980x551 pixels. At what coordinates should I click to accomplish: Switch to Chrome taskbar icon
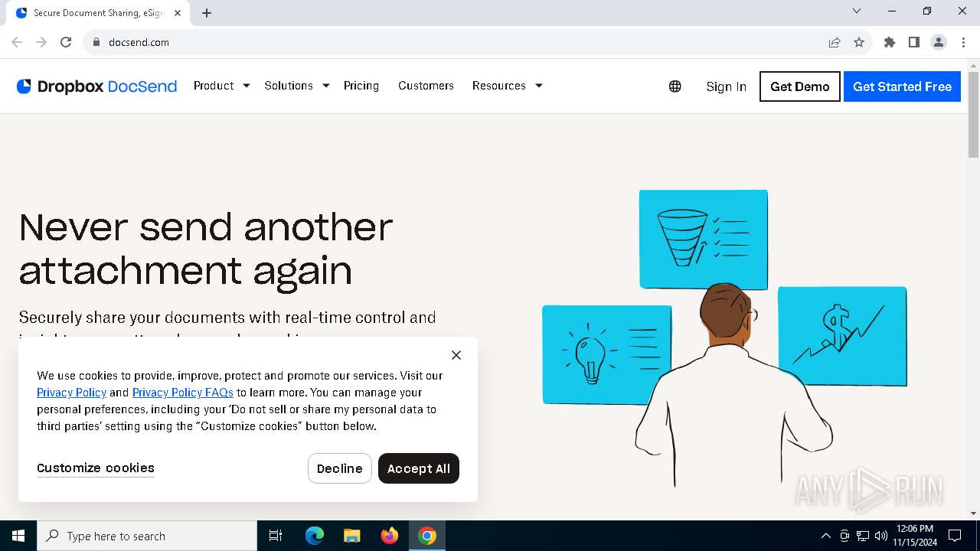(427, 536)
